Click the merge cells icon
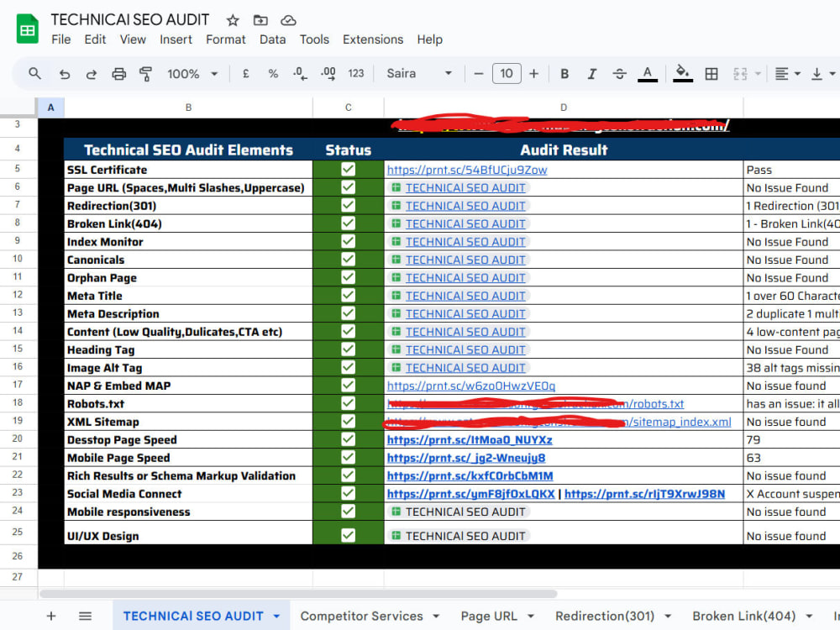Viewport: 840px width, 630px height. click(x=740, y=74)
